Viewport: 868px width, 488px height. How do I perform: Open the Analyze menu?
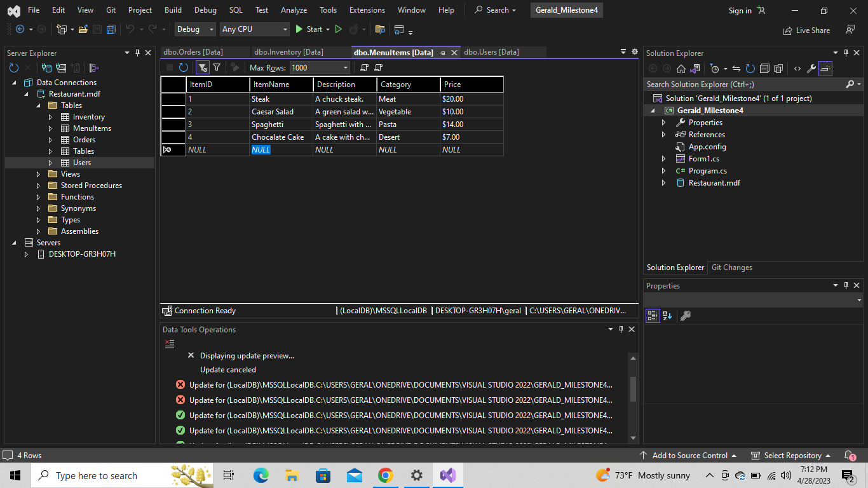point(294,10)
